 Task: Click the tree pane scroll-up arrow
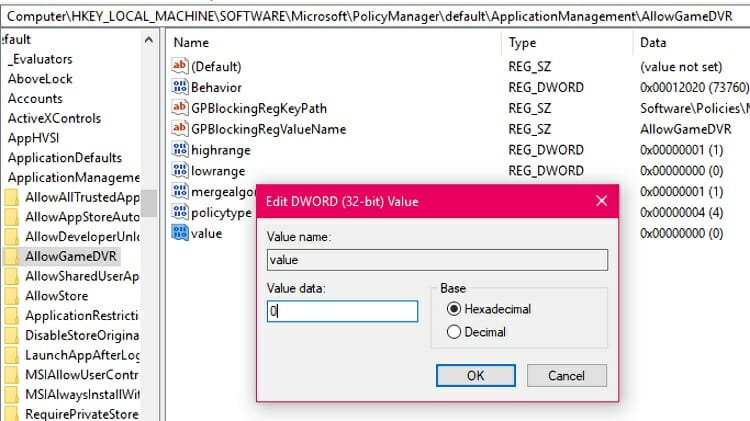[149, 40]
